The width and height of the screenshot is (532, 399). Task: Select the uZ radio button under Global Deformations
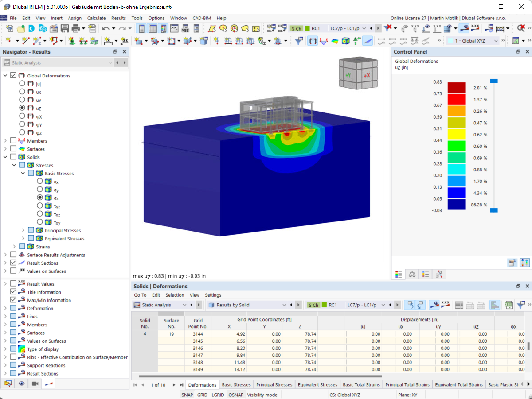click(x=22, y=108)
